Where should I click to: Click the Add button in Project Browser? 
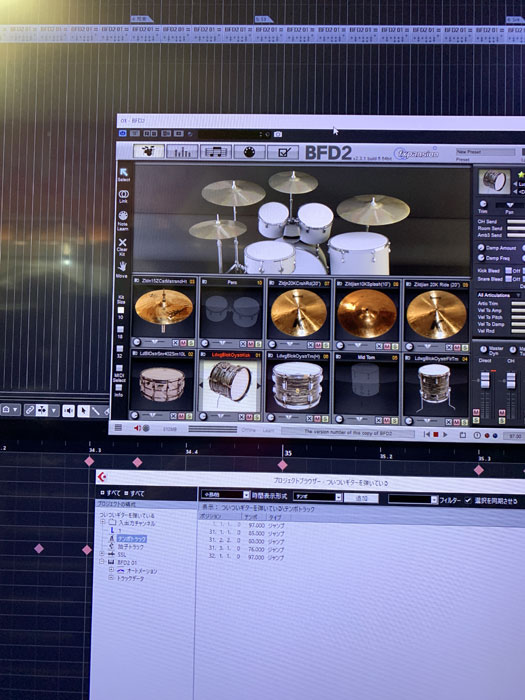[361, 498]
